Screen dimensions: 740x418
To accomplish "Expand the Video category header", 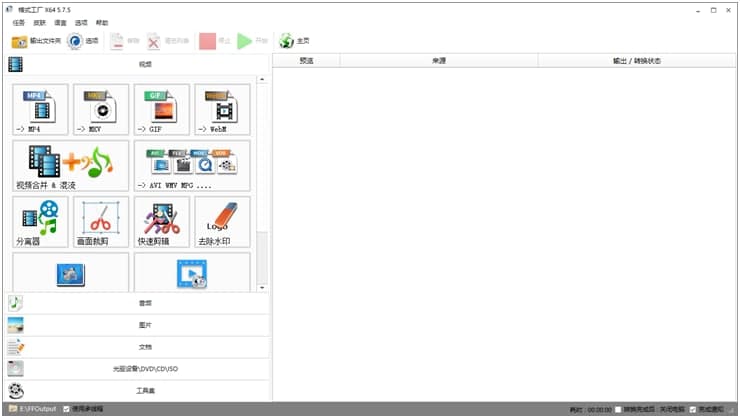I will click(x=138, y=64).
